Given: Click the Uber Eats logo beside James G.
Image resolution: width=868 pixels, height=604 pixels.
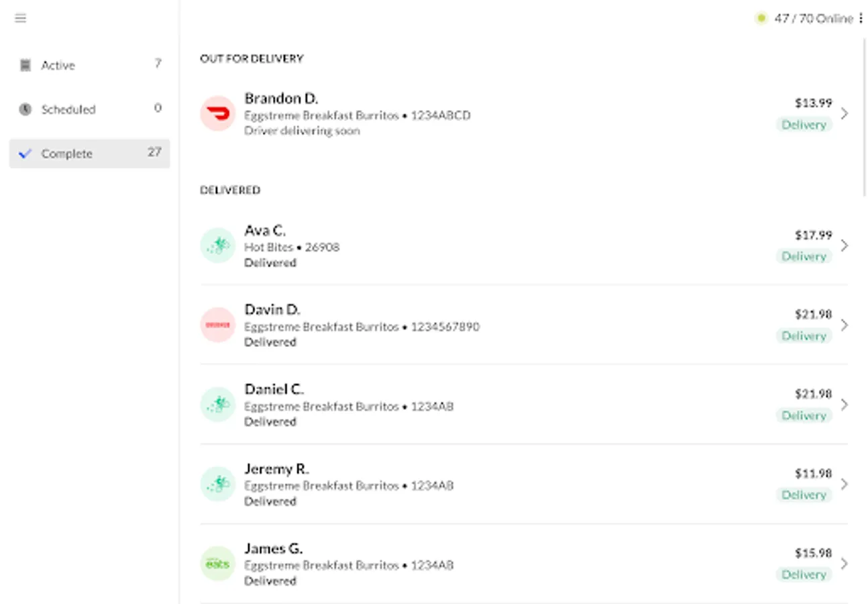Looking at the screenshot, I should tap(217, 564).
